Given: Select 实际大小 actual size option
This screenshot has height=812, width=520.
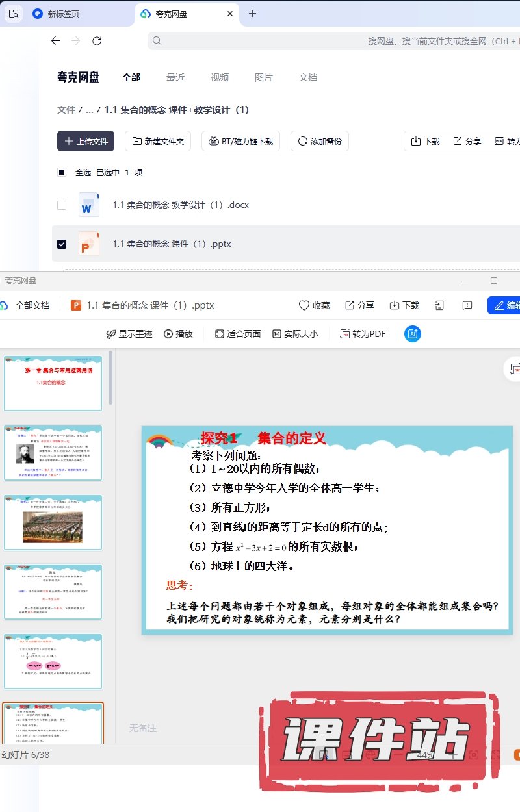Looking at the screenshot, I should tap(295, 334).
